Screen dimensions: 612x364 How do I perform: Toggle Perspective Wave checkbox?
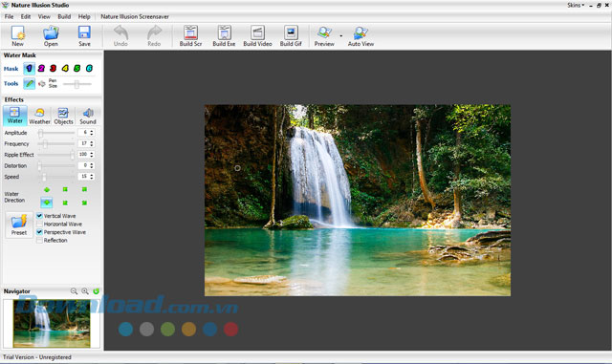[x=39, y=232]
